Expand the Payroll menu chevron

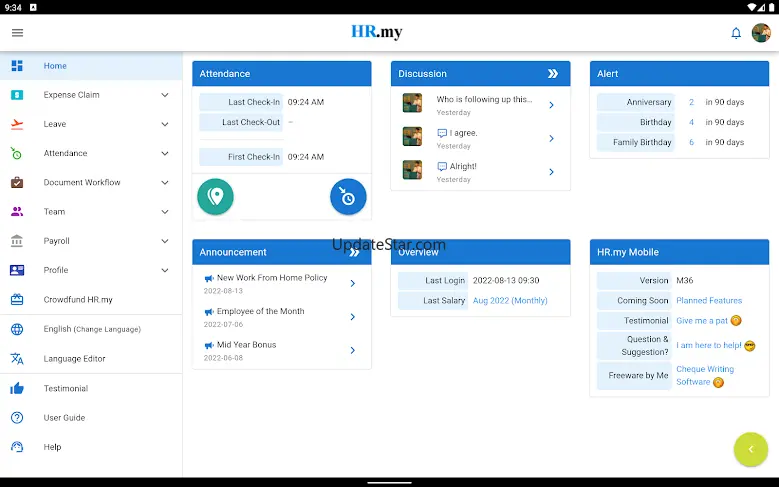165,241
